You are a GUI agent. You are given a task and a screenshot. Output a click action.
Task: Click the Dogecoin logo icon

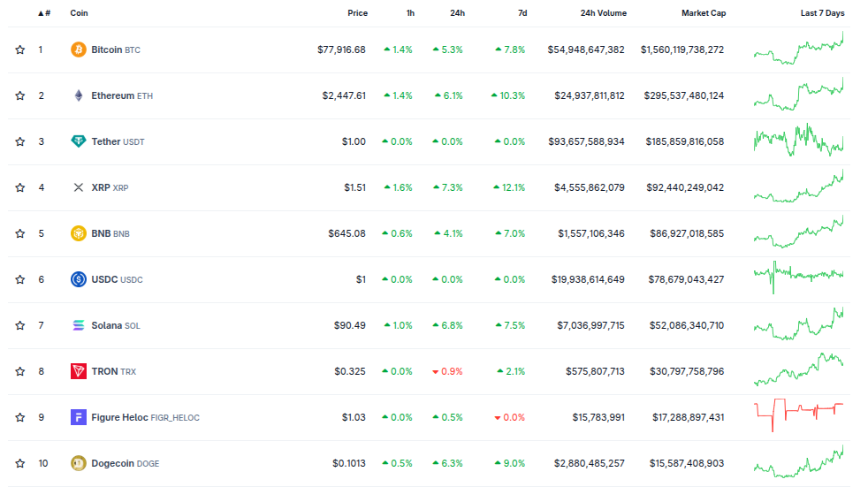point(79,463)
